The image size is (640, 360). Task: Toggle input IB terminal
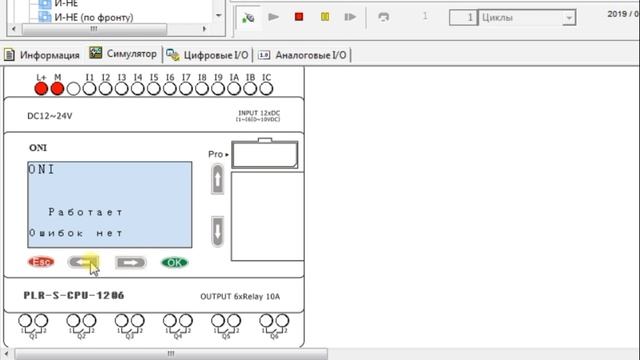pyautogui.click(x=250, y=89)
